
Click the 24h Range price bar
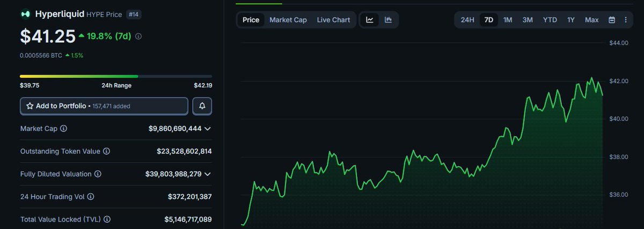click(x=115, y=76)
